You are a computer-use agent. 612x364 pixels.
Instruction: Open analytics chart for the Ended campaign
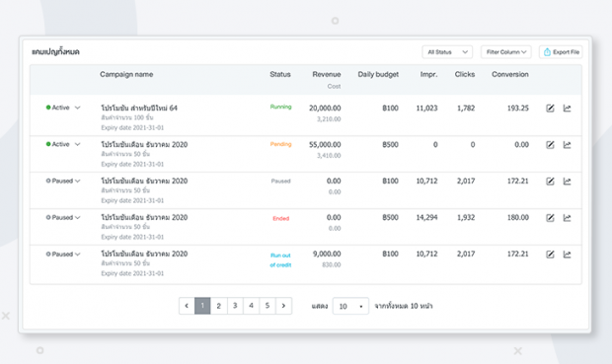[568, 218]
